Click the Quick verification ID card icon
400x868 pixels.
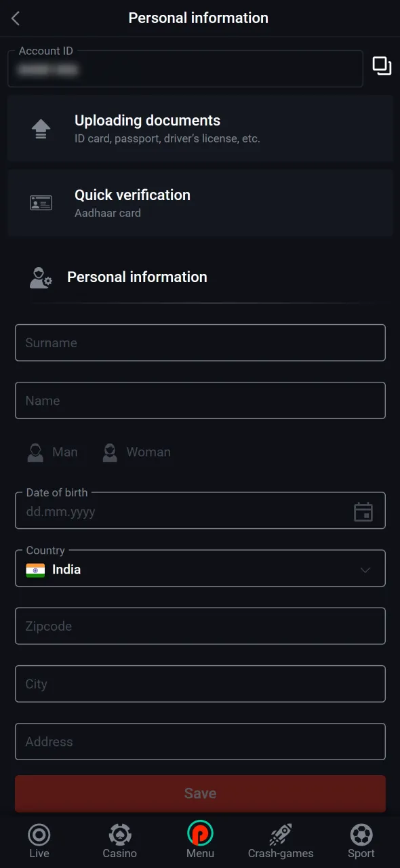pos(41,202)
